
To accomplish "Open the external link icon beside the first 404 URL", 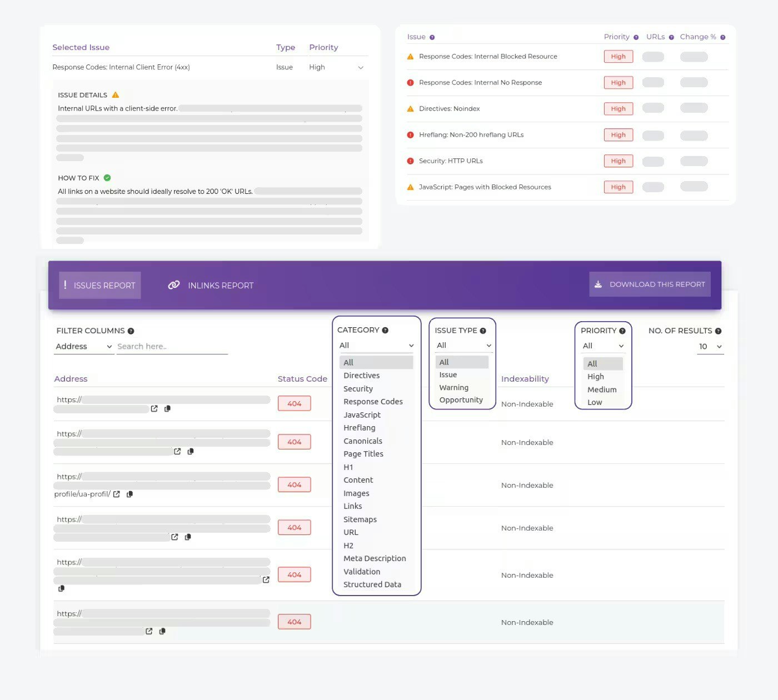I will [x=154, y=408].
